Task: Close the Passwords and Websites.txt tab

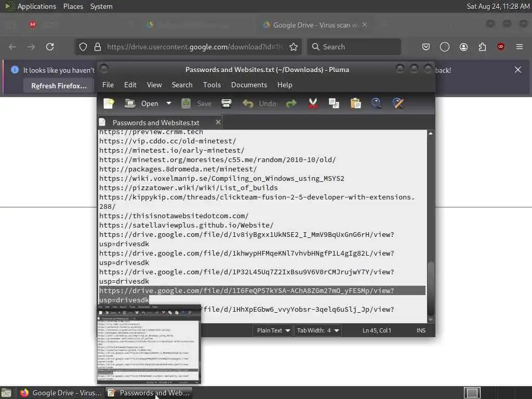Action: (218, 122)
